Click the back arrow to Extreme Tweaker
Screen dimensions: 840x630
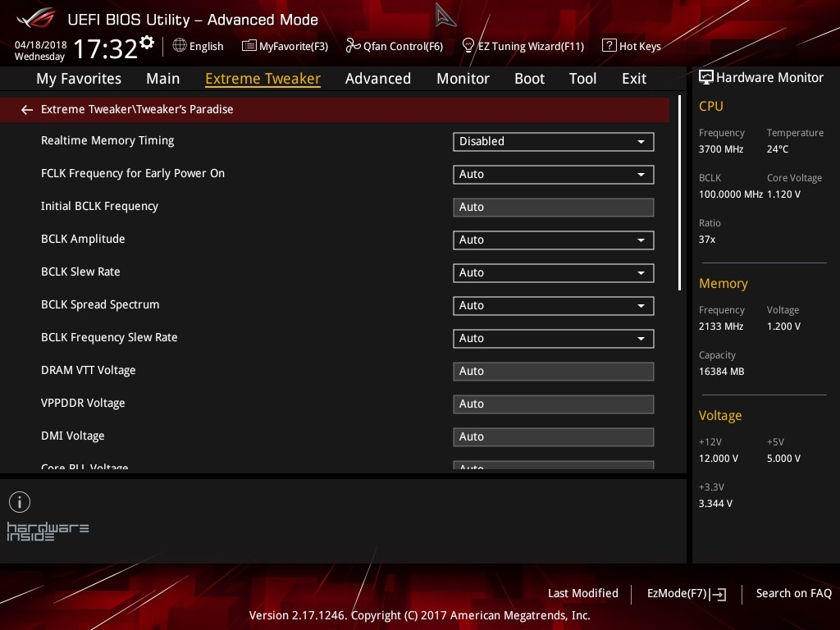coord(27,110)
